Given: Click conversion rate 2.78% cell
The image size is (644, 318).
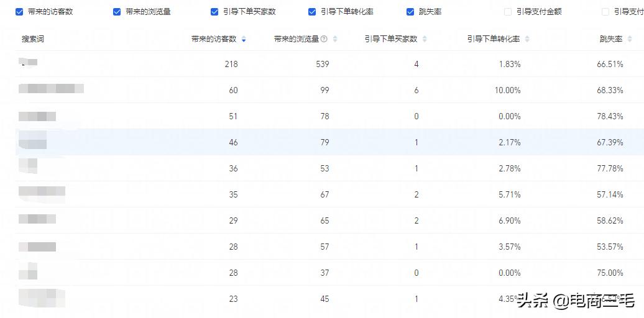Looking at the screenshot, I should point(510,169).
